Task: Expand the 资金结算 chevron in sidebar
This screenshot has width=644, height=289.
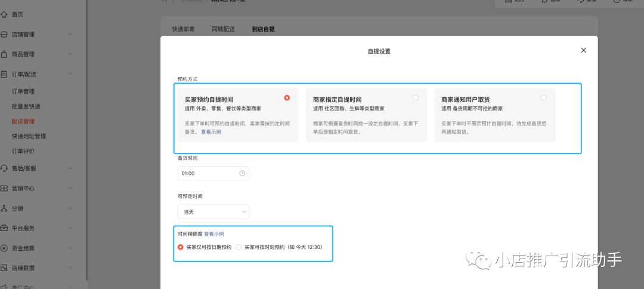Action: coord(70,248)
